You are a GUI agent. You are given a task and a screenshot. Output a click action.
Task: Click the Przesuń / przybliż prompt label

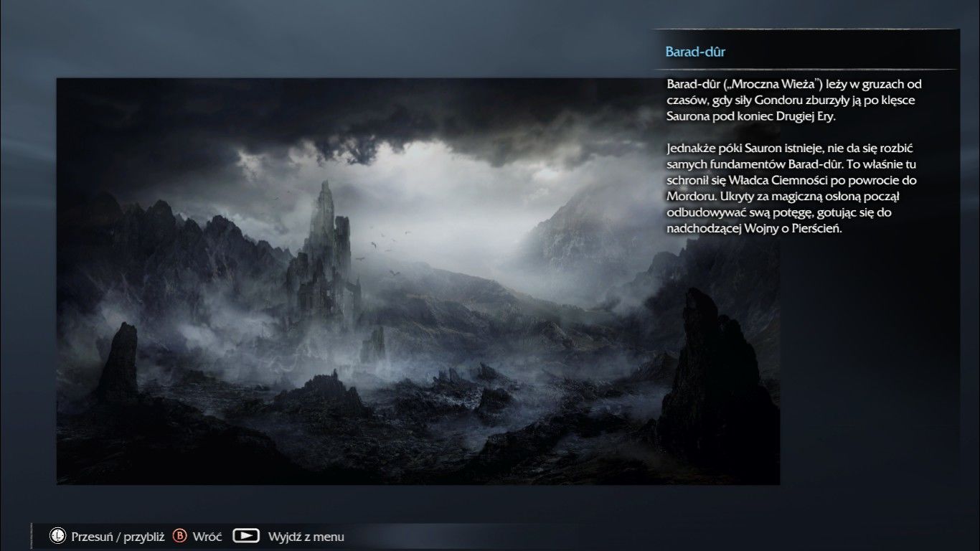point(118,537)
